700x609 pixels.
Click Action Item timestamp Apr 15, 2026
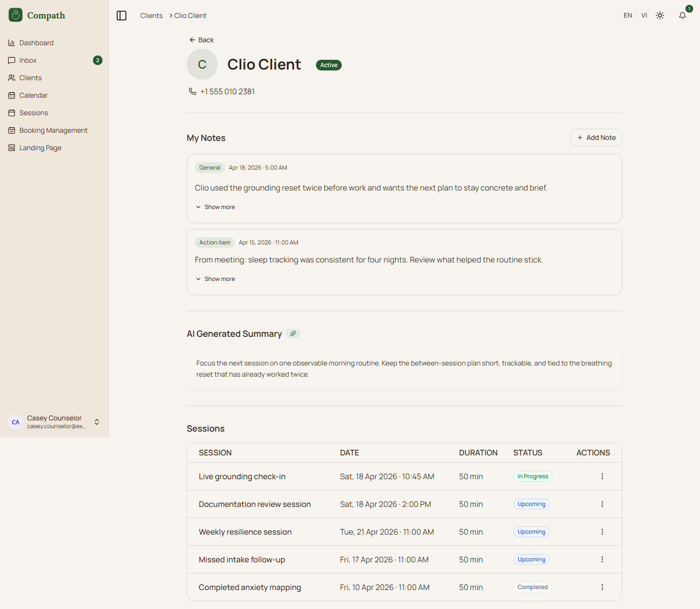click(268, 243)
